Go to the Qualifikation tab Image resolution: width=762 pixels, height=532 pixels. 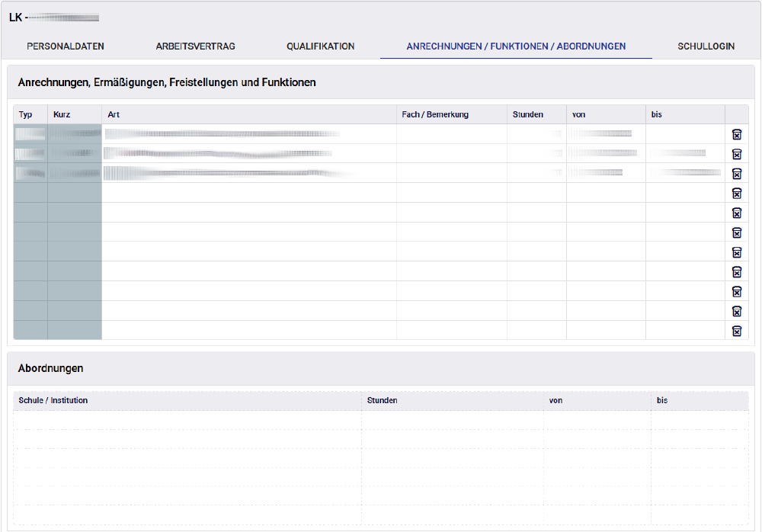pyautogui.click(x=320, y=46)
